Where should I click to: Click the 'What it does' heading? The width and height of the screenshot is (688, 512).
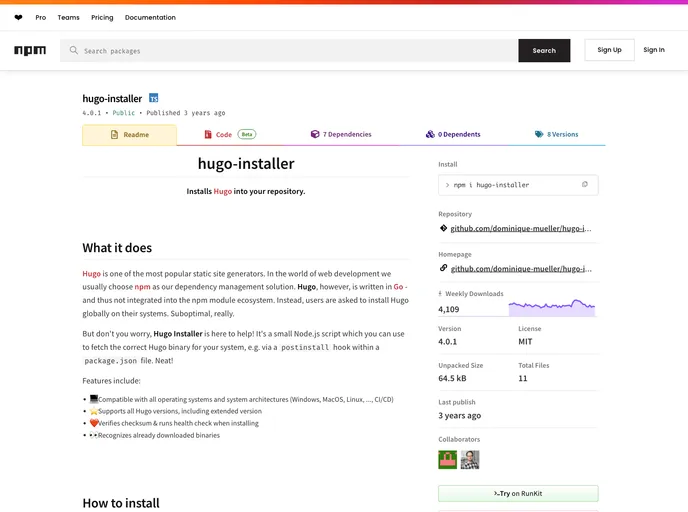tap(117, 248)
